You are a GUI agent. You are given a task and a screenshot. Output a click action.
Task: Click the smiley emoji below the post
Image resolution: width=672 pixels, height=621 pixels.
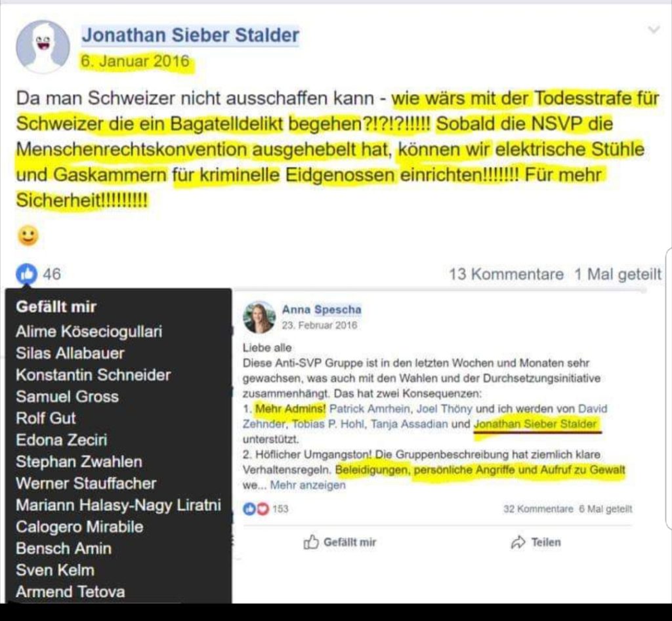28,235
